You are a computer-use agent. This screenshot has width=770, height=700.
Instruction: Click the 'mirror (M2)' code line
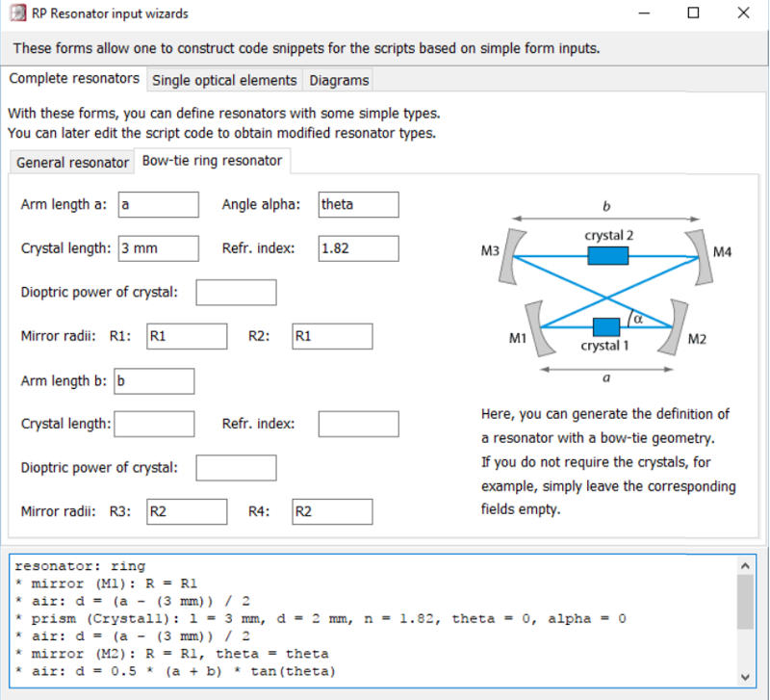(x=172, y=654)
